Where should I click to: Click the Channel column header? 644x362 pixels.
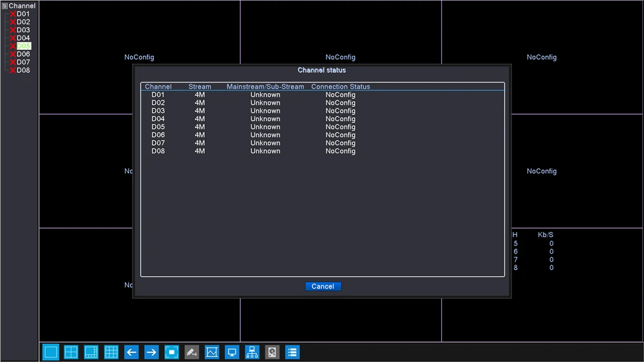click(x=158, y=87)
